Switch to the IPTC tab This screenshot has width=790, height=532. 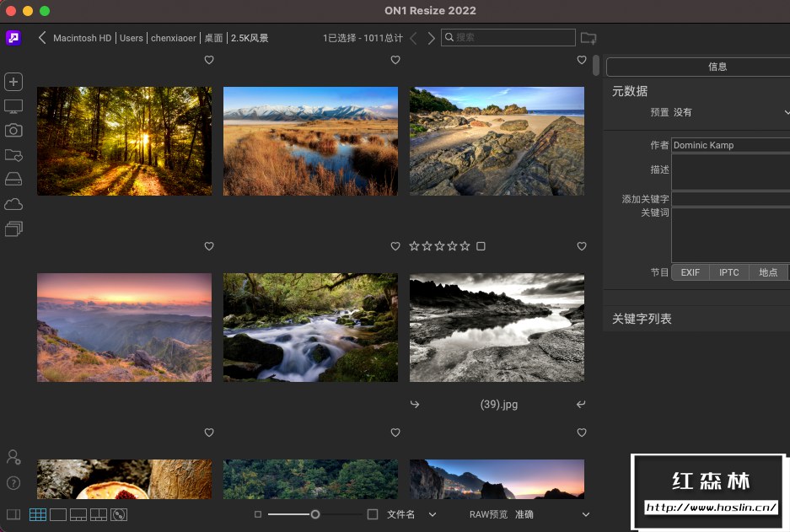pos(729,272)
